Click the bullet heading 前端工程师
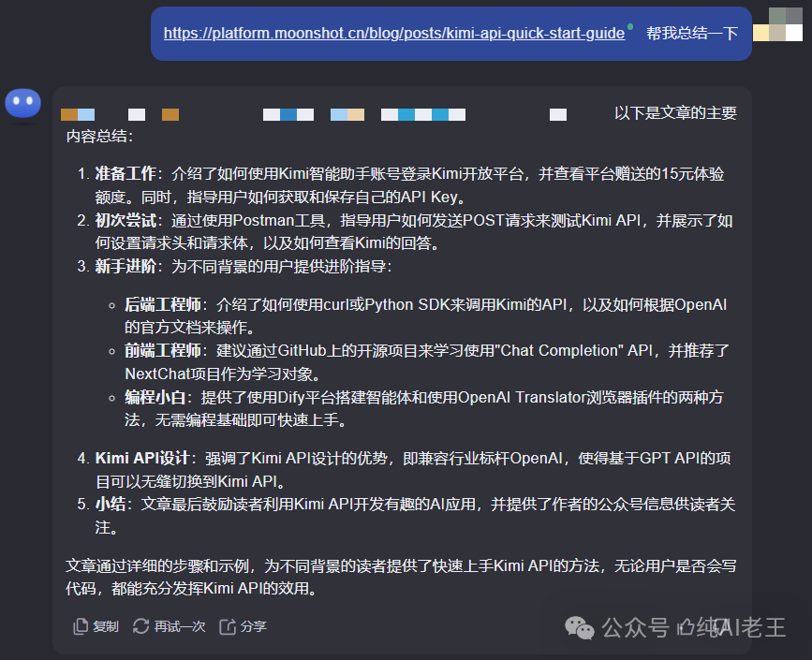Viewport: 812px width, 660px height. (x=163, y=351)
